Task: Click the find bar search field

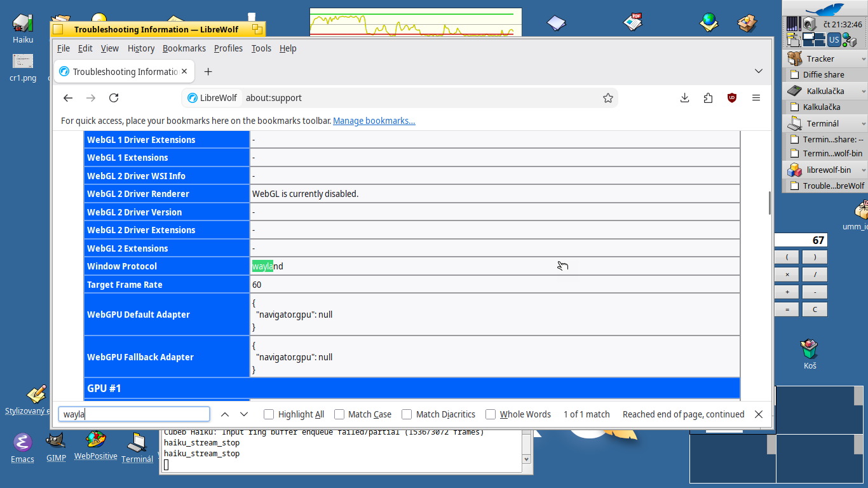Action: [x=134, y=414]
